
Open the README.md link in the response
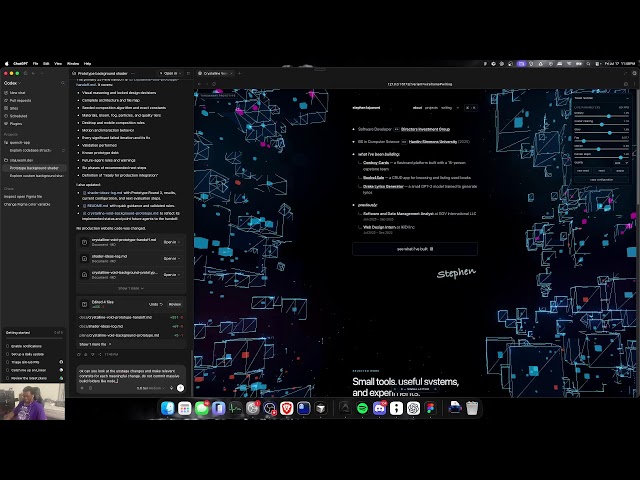96,206
